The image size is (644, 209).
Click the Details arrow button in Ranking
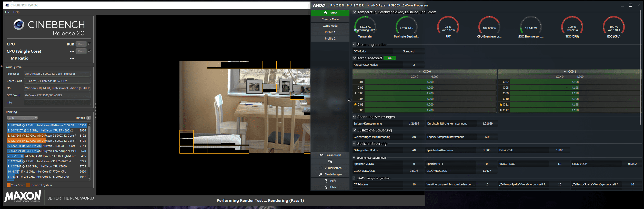click(x=89, y=118)
